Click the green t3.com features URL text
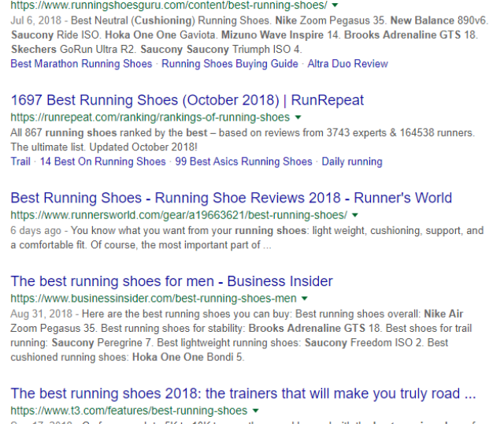Viewport: 504px width, 424px height. pyautogui.click(x=128, y=411)
